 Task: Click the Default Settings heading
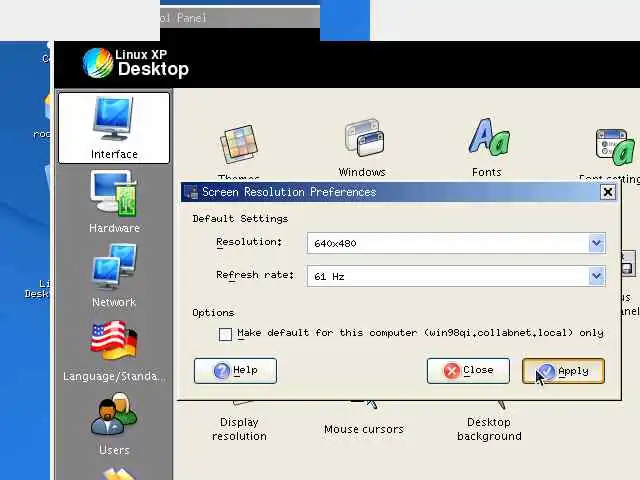coord(240,219)
